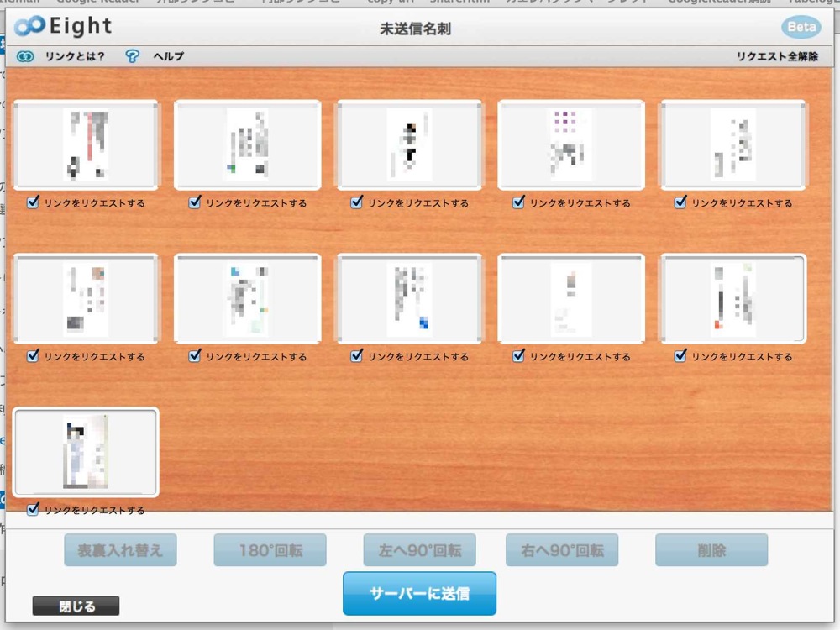The image size is (840, 630).
Task: Click サーバーに送信 send to server button
Action: (419, 594)
